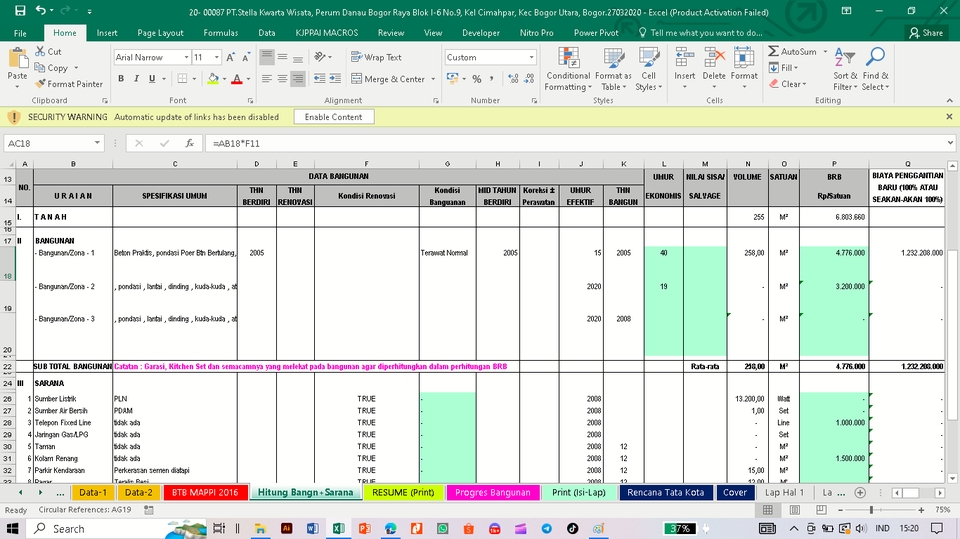The image size is (960, 539).
Task: Click the Decrease Indent icon
Action: click(320, 78)
